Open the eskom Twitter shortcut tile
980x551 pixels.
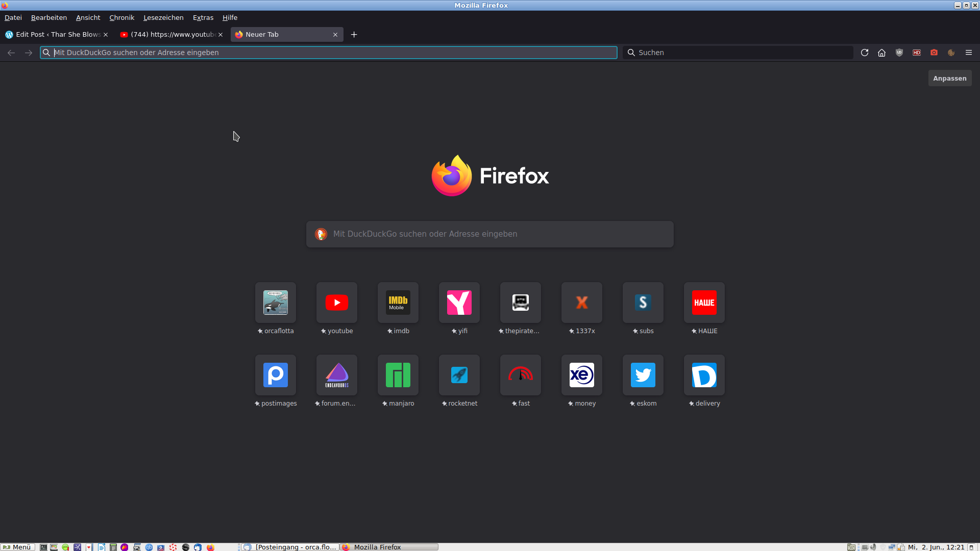(x=643, y=375)
